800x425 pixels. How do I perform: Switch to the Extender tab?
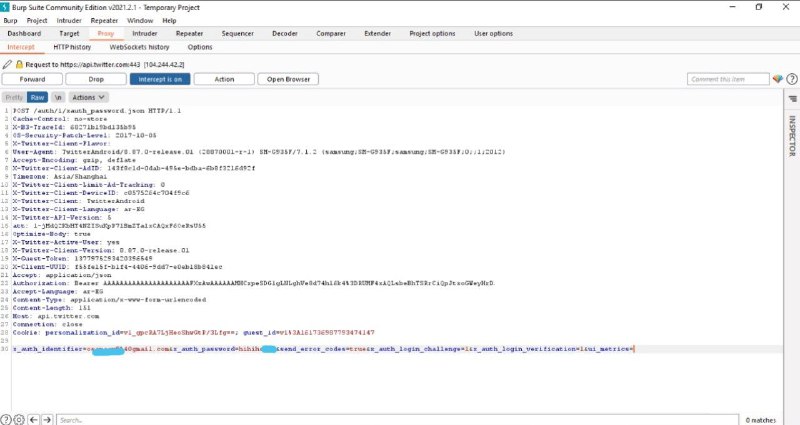[377, 33]
